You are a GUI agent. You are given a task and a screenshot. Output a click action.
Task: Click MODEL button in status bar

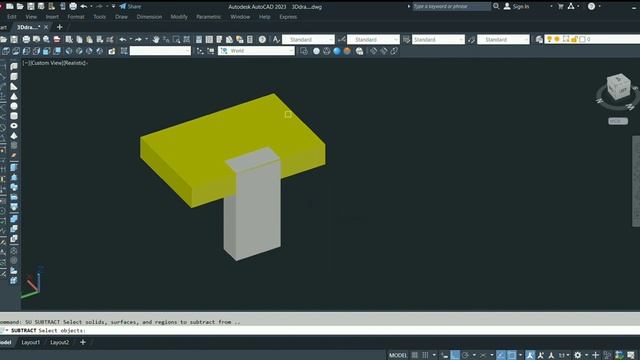pyautogui.click(x=398, y=355)
